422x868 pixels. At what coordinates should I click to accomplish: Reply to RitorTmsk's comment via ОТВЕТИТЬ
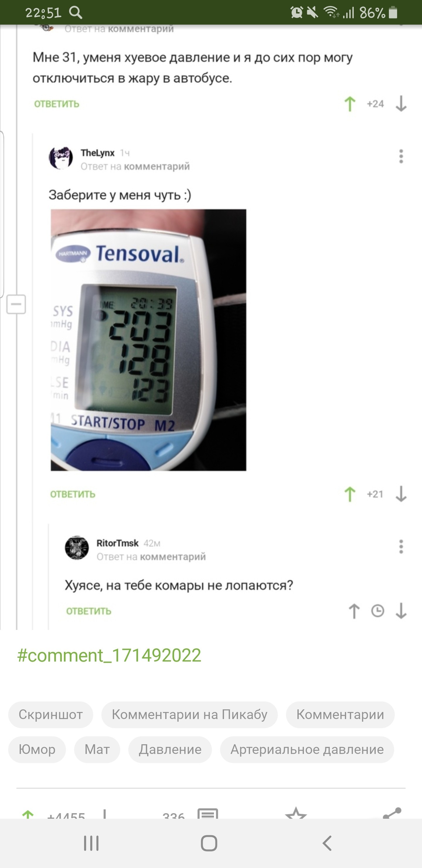[x=89, y=611]
